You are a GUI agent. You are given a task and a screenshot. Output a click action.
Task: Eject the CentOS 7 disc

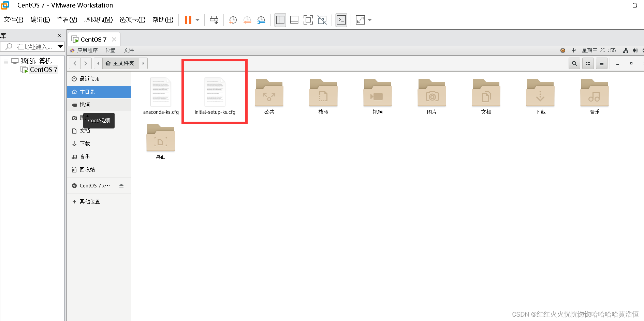[121, 186]
